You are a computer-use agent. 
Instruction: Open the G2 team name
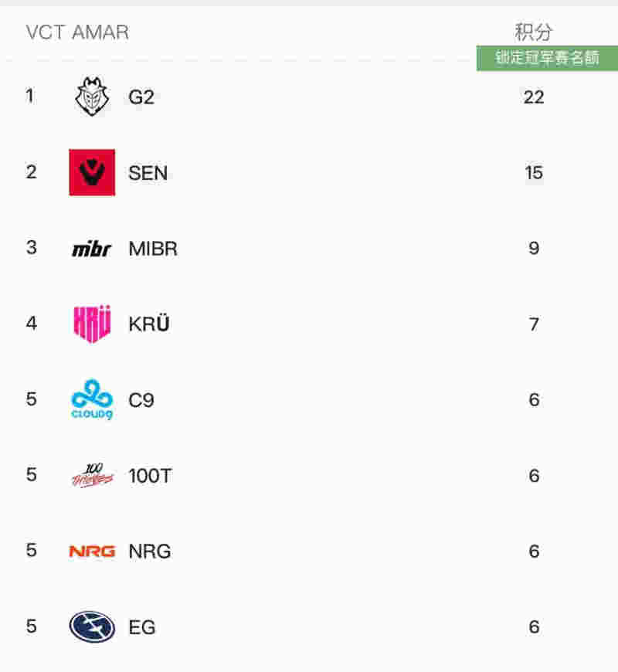(x=141, y=97)
